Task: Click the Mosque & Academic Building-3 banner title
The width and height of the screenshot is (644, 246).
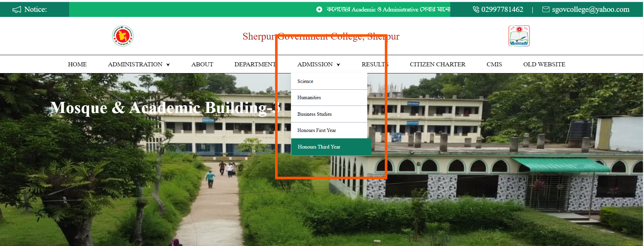Action: click(x=165, y=108)
